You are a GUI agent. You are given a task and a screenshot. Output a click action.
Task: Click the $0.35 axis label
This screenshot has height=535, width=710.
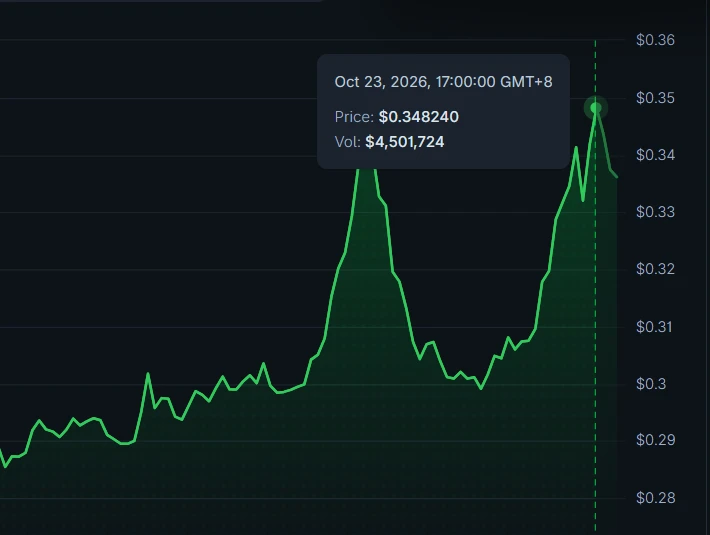[x=655, y=98]
